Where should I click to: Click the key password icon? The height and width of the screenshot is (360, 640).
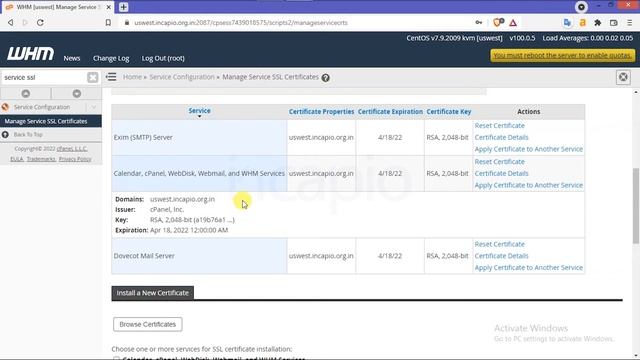click(x=479, y=23)
